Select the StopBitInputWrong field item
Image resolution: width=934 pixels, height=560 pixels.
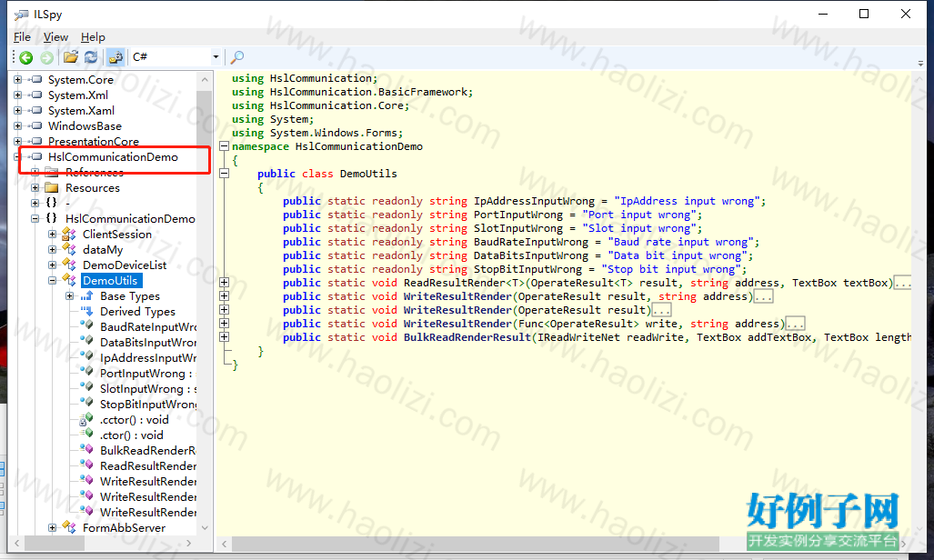(x=147, y=405)
